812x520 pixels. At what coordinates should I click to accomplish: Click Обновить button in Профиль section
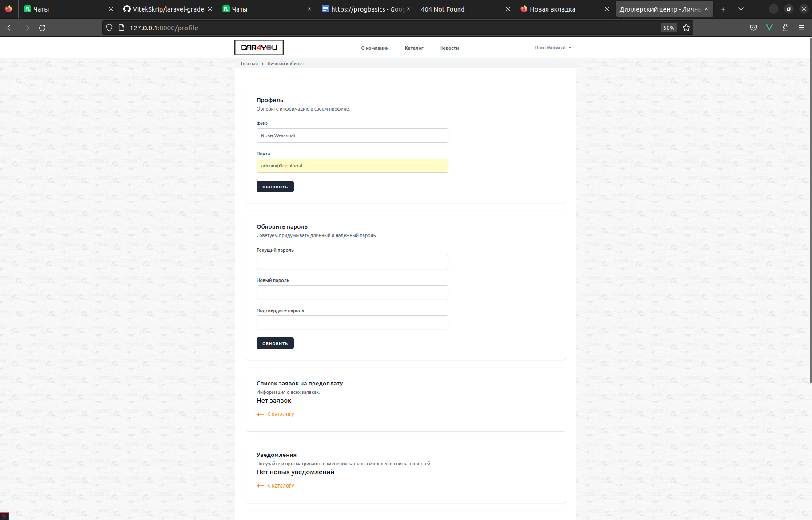tap(275, 187)
